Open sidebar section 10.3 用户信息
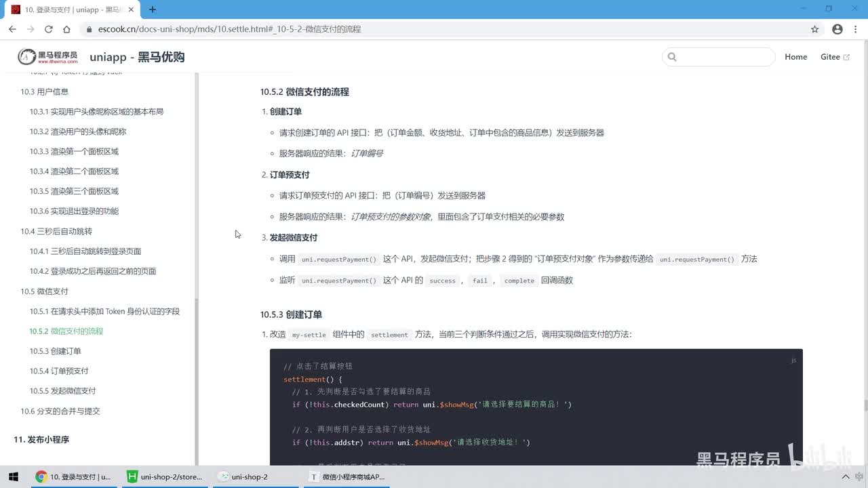 [x=44, y=91]
